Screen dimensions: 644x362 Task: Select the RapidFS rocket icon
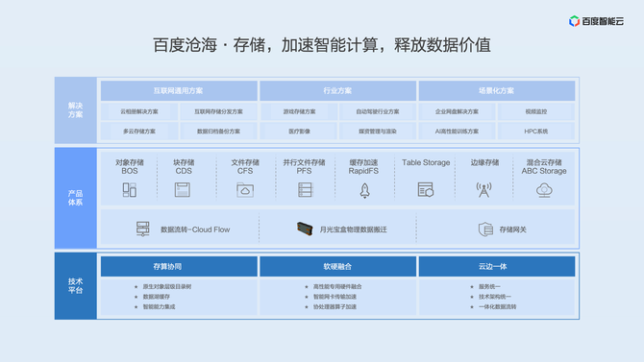[364, 190]
